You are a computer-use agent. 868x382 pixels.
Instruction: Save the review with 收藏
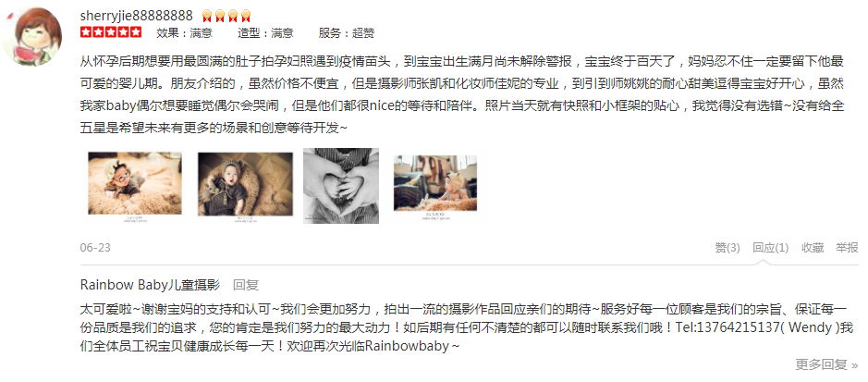813,248
